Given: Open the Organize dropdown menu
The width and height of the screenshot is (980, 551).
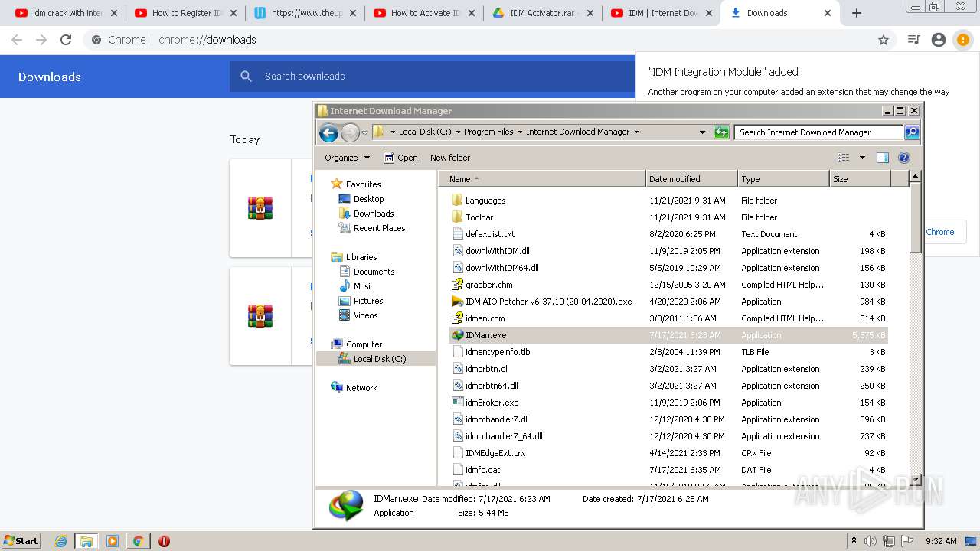Looking at the screenshot, I should point(347,158).
